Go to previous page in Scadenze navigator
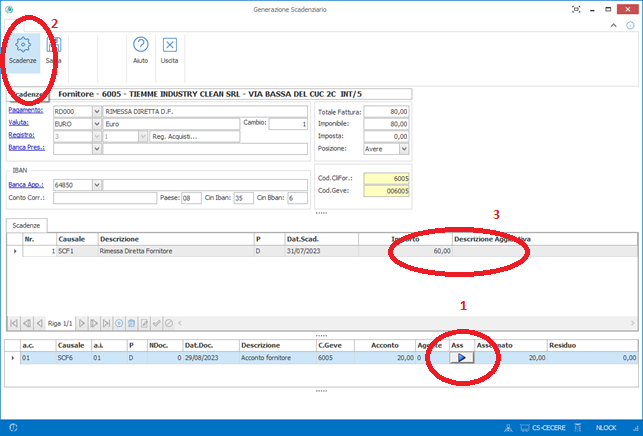Image resolution: width=643 pixels, height=436 pixels. tap(27, 323)
